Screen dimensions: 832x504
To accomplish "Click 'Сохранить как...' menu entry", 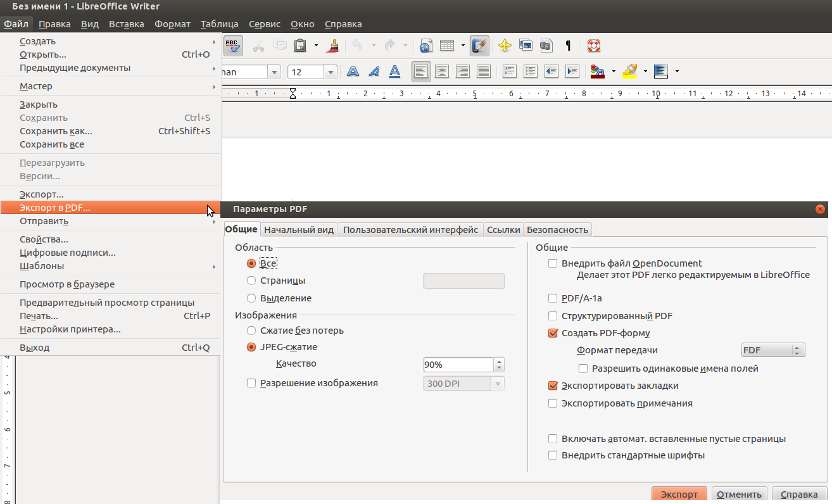I will (111, 131).
